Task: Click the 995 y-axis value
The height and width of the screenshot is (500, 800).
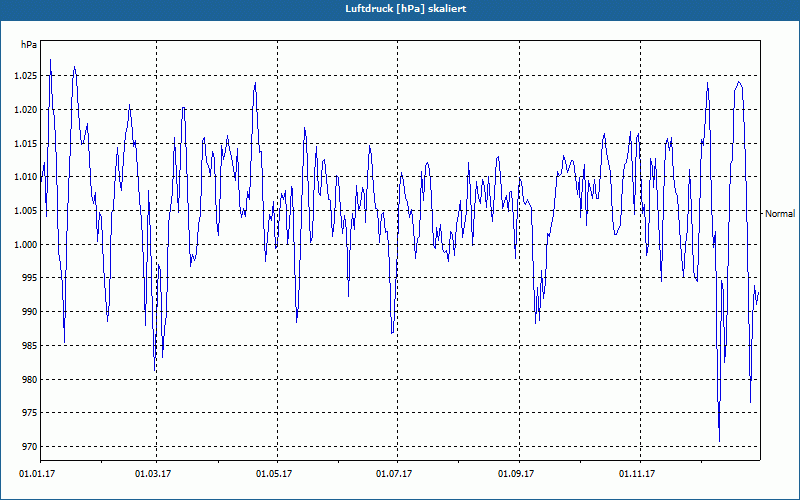Action: click(30, 278)
